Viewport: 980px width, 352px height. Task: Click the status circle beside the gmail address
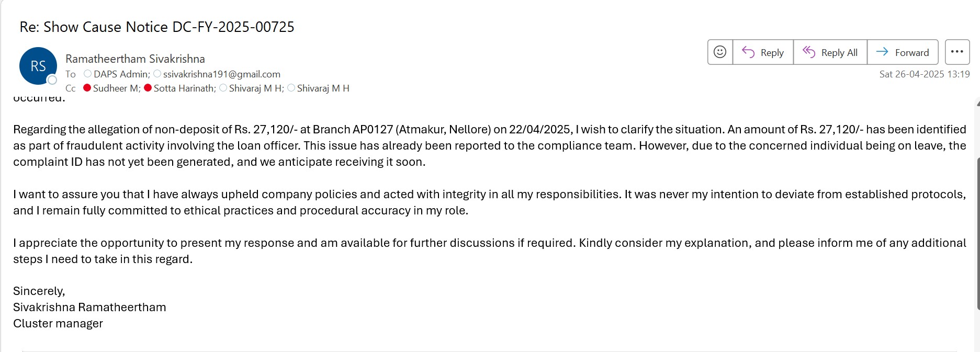[157, 74]
